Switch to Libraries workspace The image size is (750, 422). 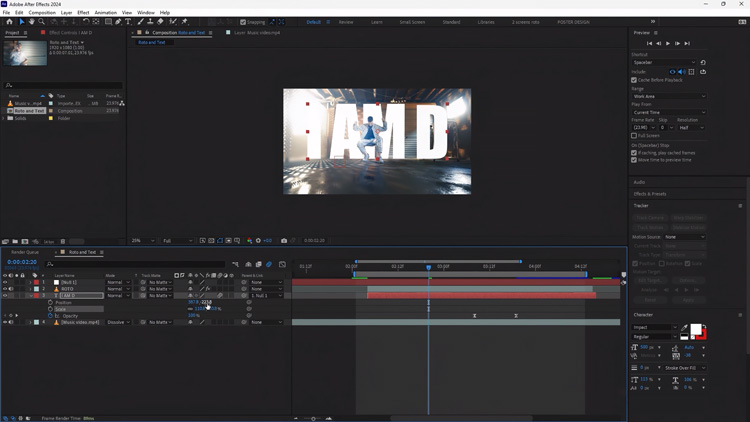point(486,22)
